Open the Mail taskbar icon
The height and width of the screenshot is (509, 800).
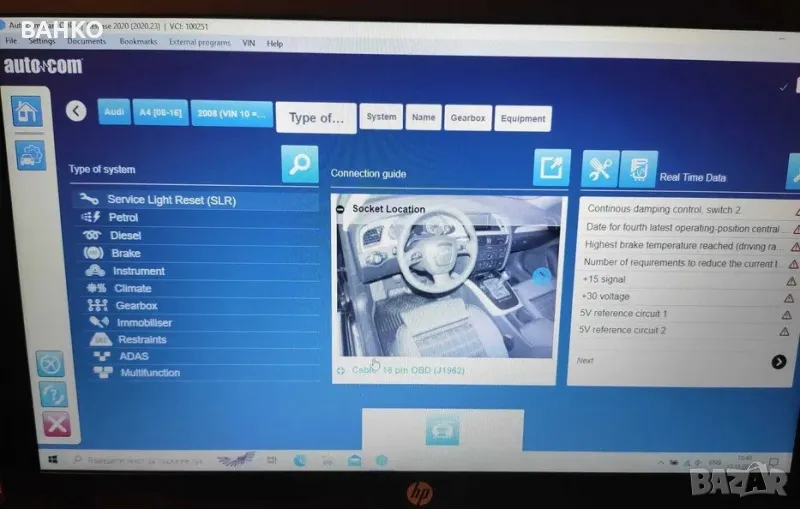(355, 461)
